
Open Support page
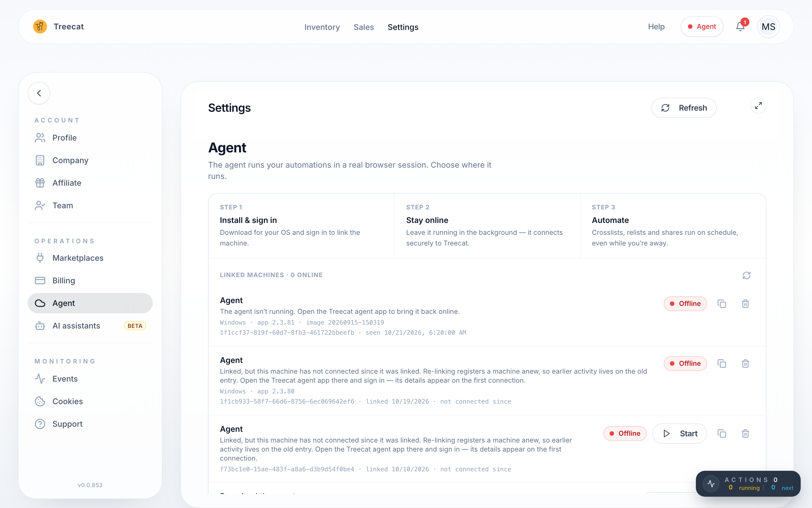(x=90, y=424)
